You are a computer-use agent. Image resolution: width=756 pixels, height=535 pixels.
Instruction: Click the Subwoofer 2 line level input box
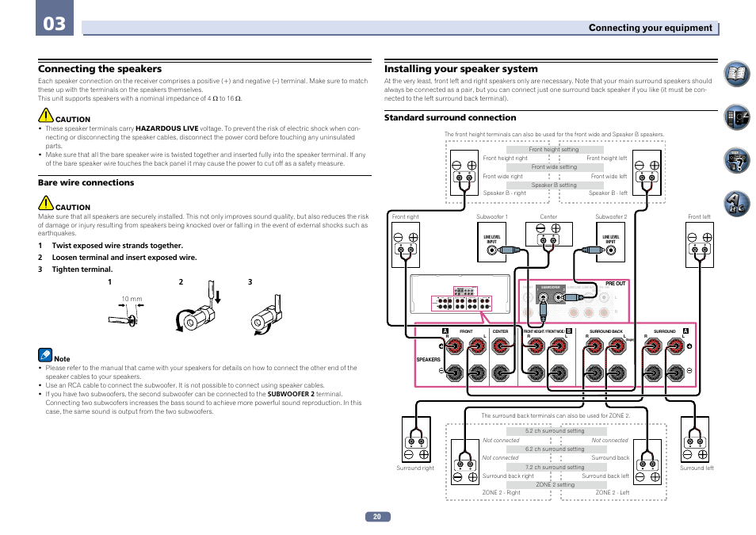(x=610, y=243)
